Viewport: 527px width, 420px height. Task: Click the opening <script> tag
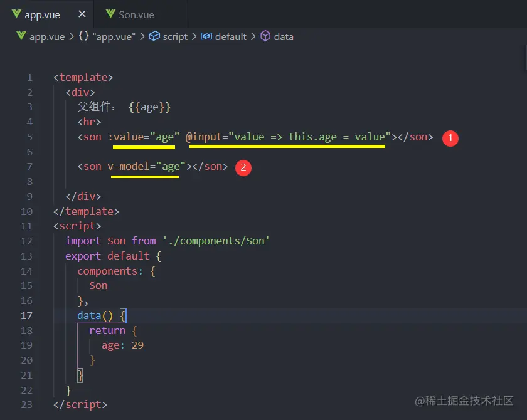(77, 226)
